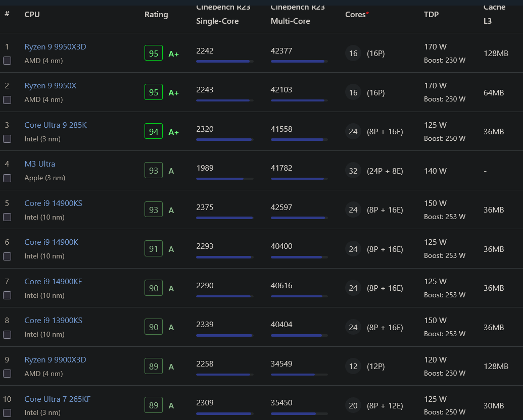
Task: Tick the compare checkbox for Ryzen 9 9950X
Action: pos(7,99)
